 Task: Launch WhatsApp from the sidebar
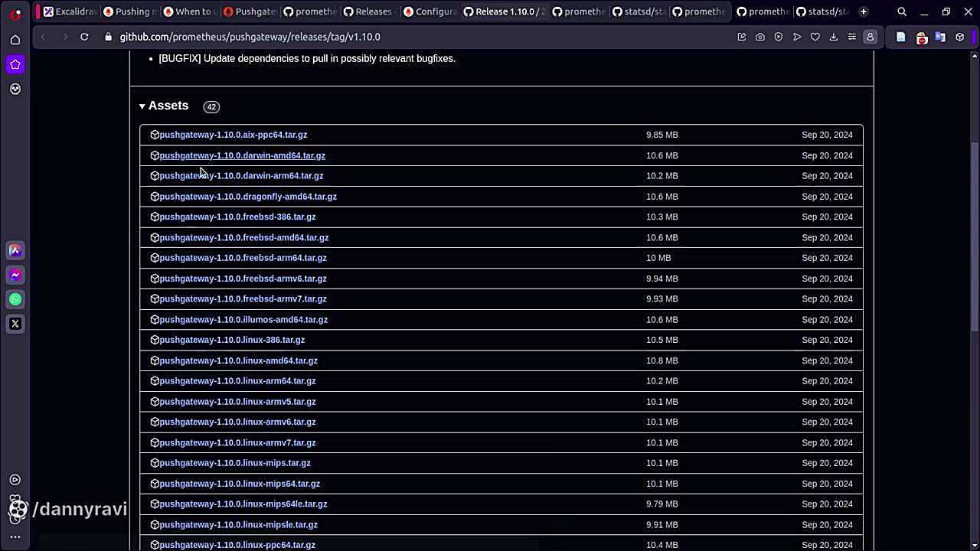pos(15,299)
